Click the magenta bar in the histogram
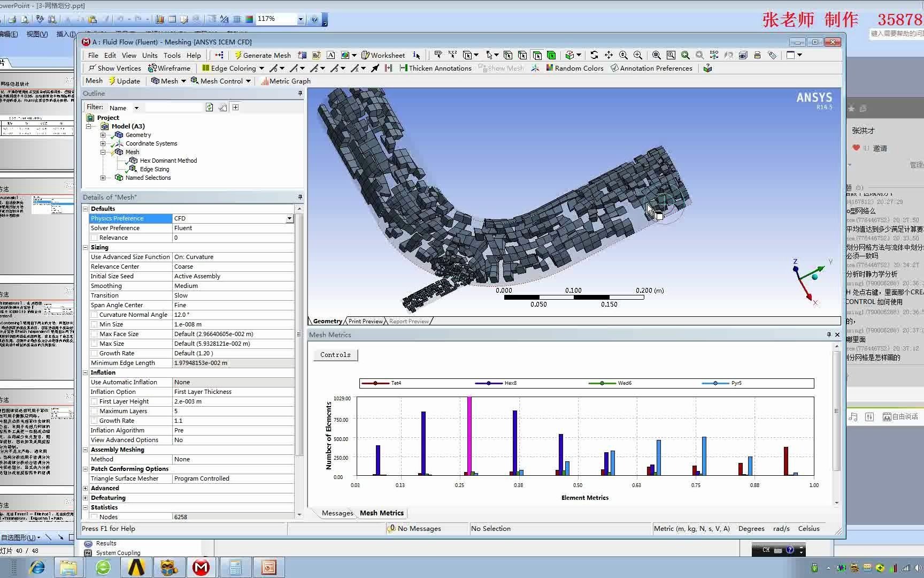924x578 pixels. coord(469,436)
